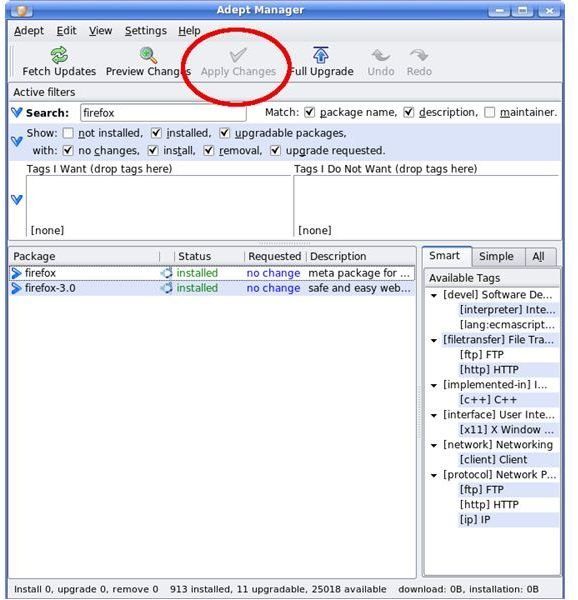Collapse the Show status filter section
Screen dimensions: 578x600
(x=17, y=142)
